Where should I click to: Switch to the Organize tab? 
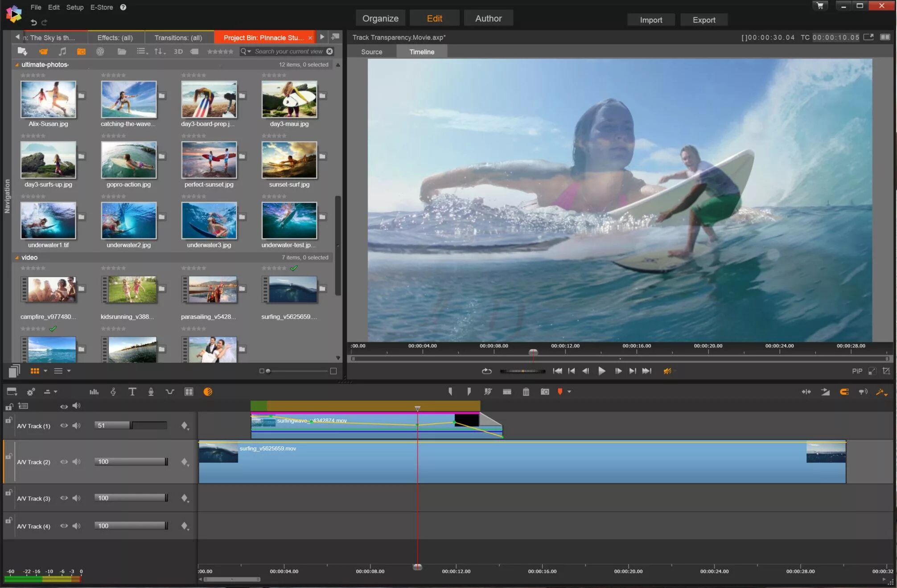[x=381, y=18]
